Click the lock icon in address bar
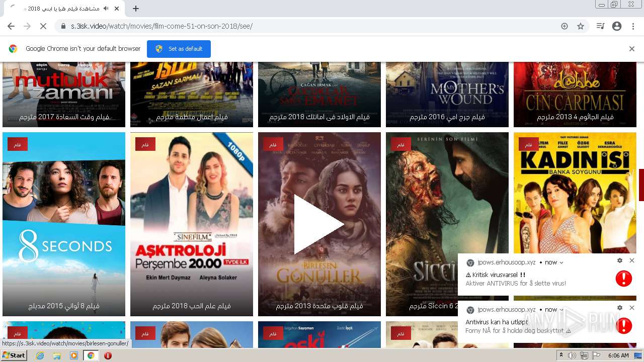The image size is (644, 362). coord(63,26)
